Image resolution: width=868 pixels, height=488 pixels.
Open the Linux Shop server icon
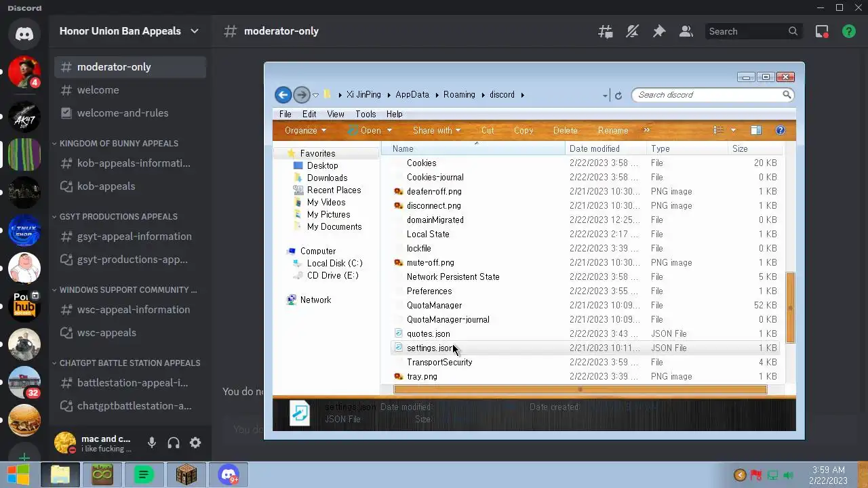click(x=24, y=231)
